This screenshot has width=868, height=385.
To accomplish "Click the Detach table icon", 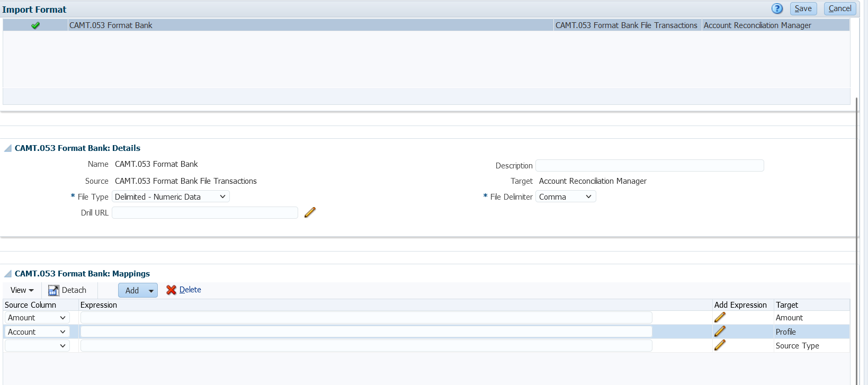I will click(53, 290).
